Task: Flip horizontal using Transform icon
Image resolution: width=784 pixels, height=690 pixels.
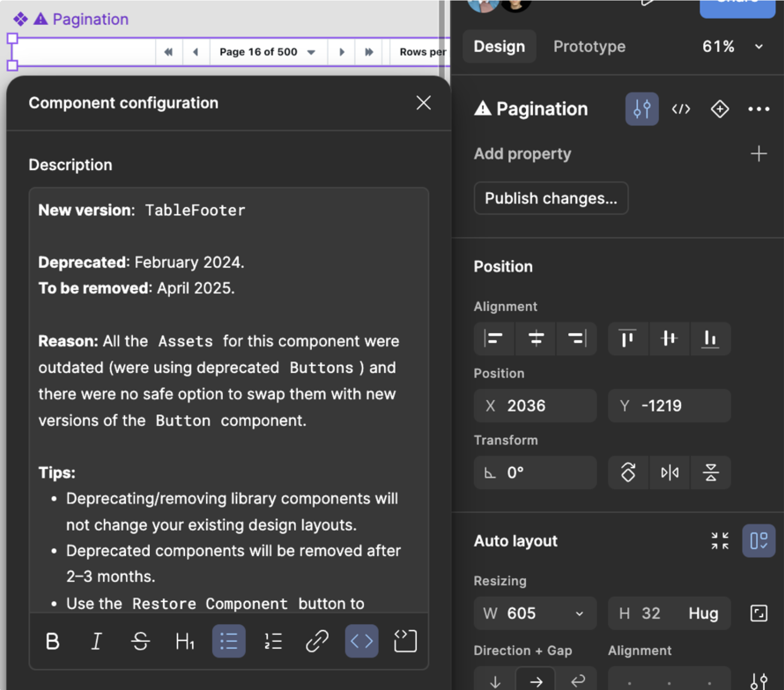Action: coord(669,473)
